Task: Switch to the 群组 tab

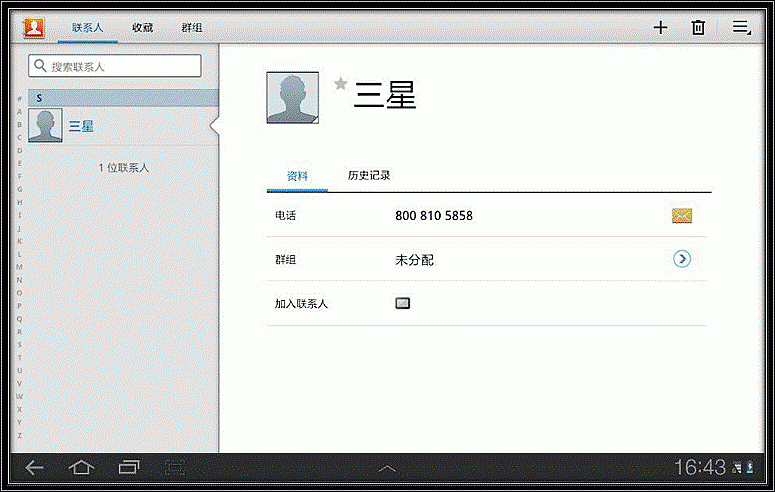Action: (x=192, y=28)
